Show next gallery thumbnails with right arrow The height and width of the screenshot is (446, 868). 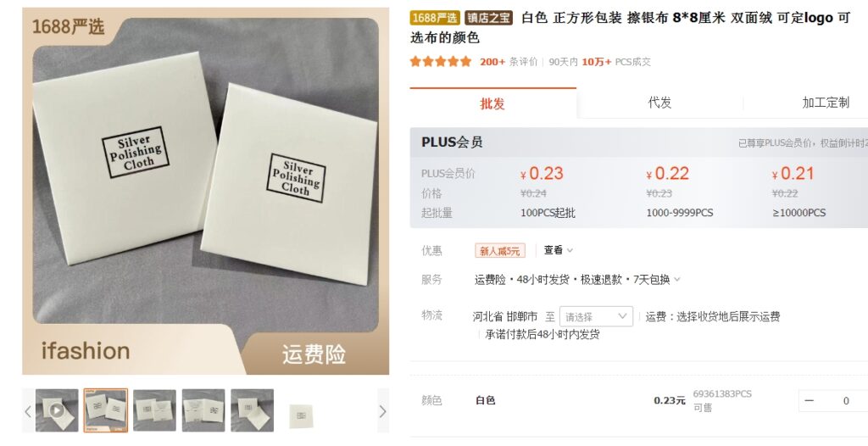383,411
